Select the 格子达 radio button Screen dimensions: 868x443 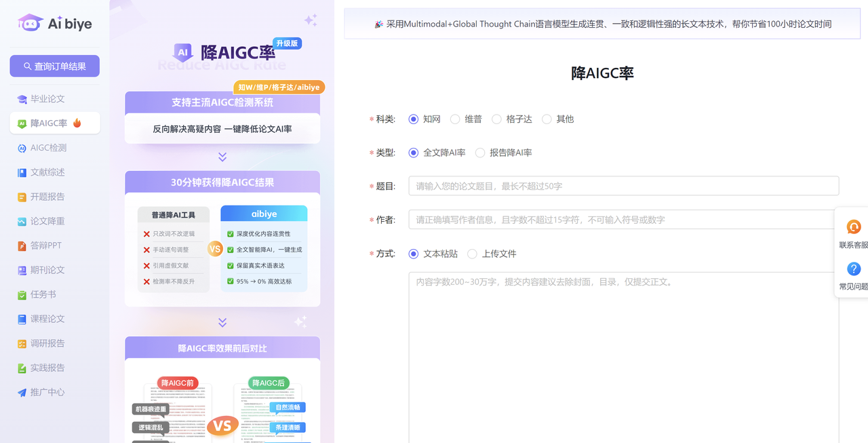pos(496,119)
